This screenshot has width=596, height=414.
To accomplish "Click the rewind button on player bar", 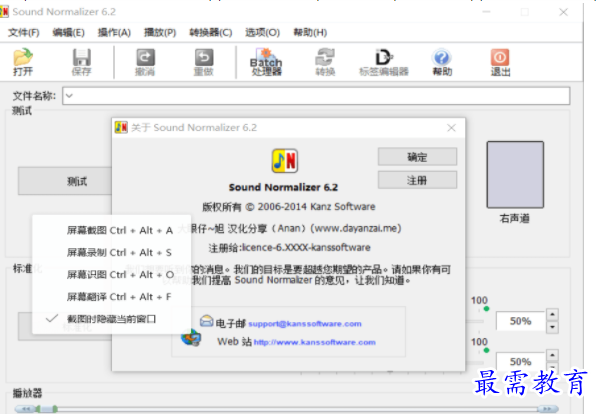I will tap(26, 409).
